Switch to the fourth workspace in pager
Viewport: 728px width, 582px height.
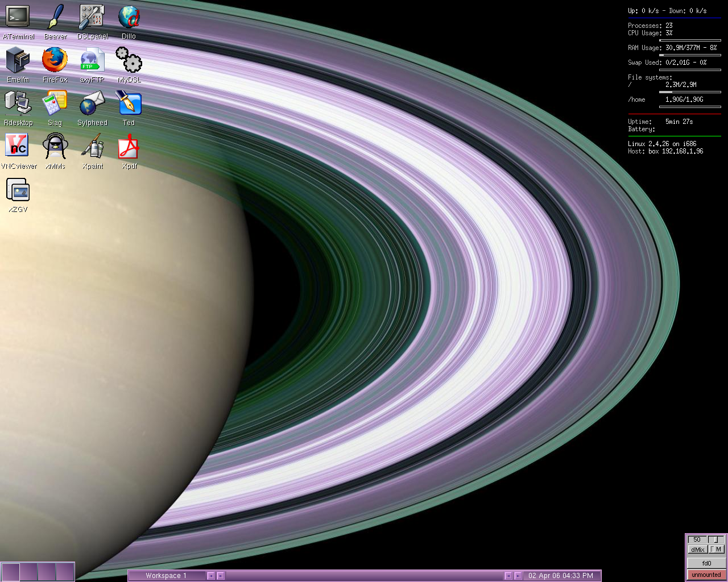(65, 572)
